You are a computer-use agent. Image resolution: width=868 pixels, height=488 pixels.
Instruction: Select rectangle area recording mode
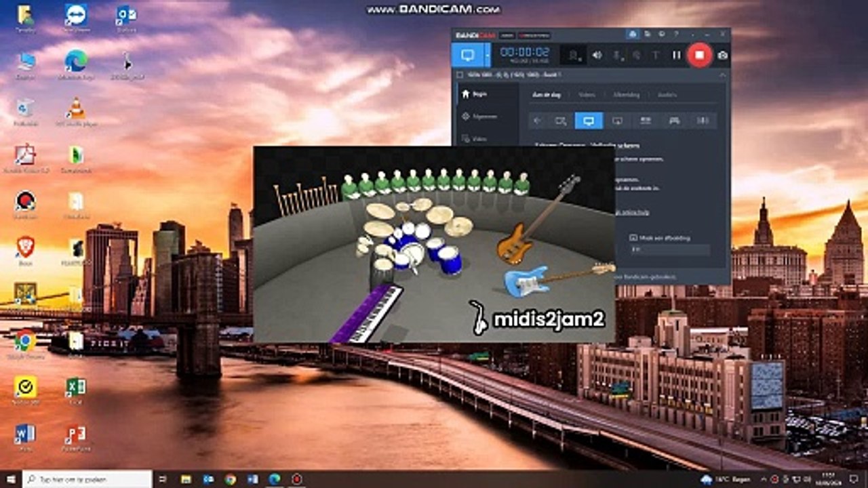point(561,121)
